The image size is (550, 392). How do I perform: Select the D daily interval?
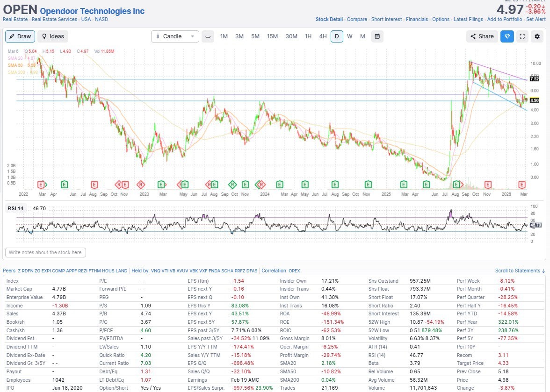[x=337, y=36]
